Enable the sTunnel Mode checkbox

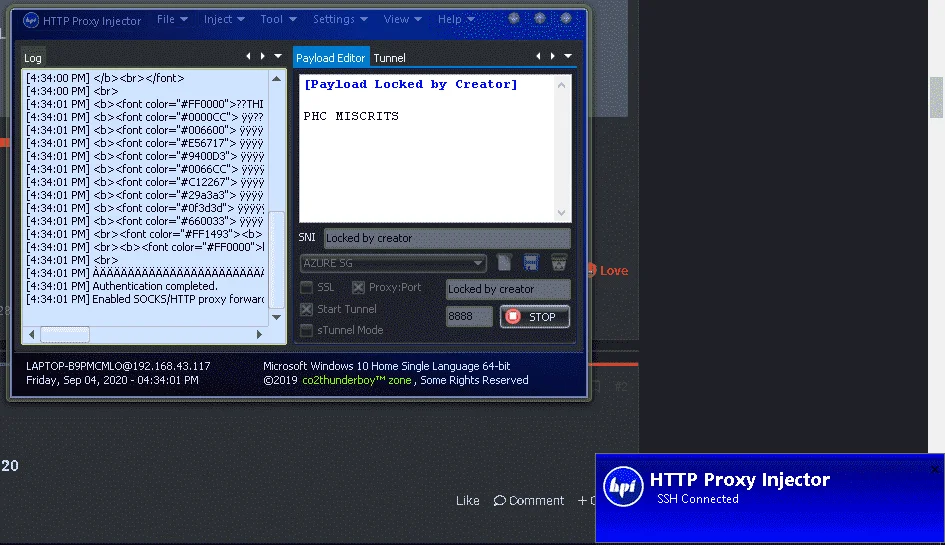(x=307, y=330)
